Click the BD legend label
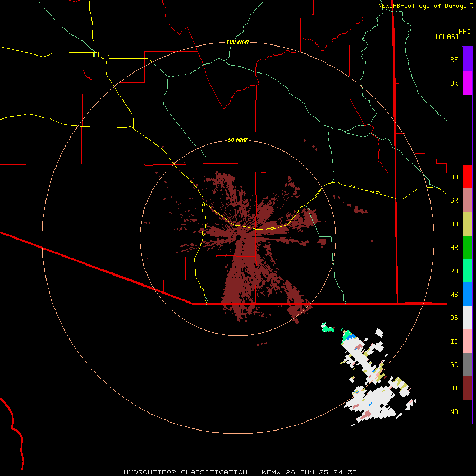This screenshot has width=476, height=476. 454,224
